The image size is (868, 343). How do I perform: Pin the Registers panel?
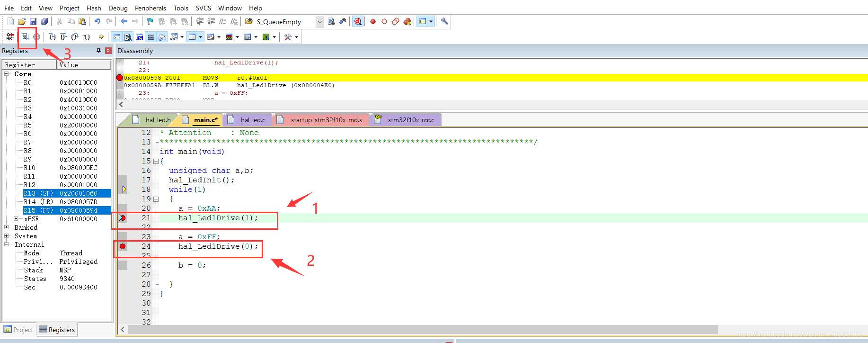click(98, 51)
